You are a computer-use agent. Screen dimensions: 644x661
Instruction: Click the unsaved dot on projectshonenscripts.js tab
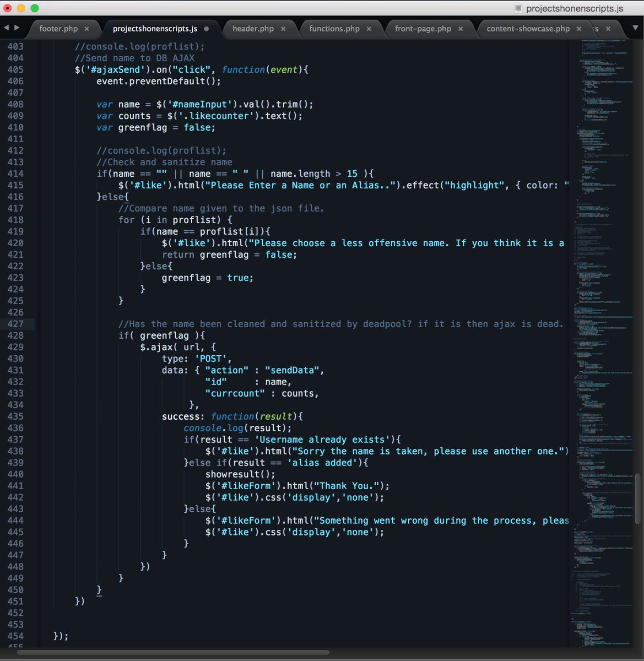pos(207,29)
